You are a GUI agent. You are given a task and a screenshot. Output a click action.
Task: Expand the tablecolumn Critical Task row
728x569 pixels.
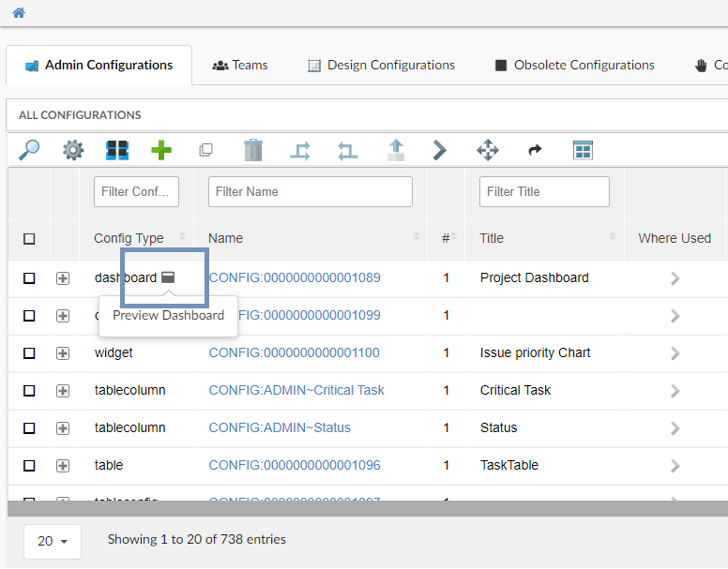63,391
